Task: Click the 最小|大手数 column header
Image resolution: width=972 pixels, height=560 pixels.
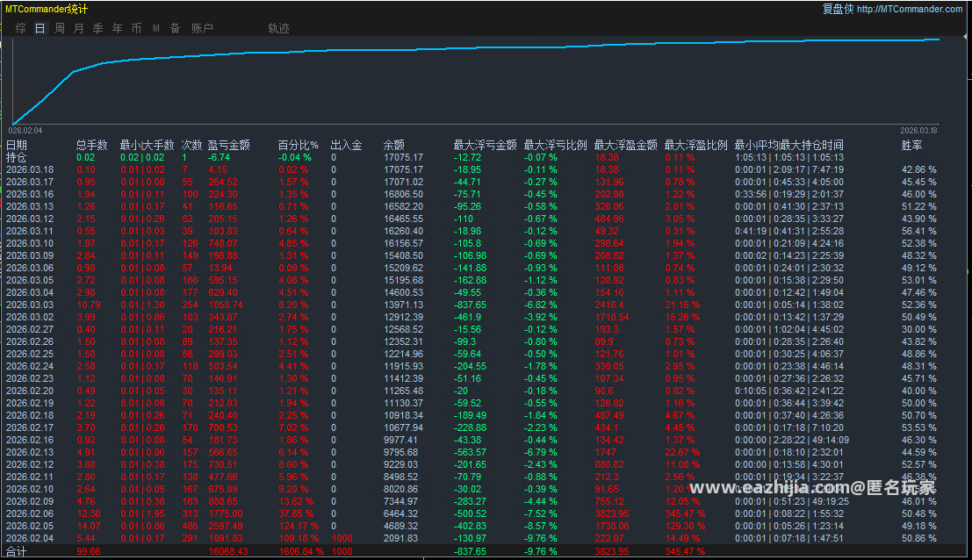Action: [147, 145]
